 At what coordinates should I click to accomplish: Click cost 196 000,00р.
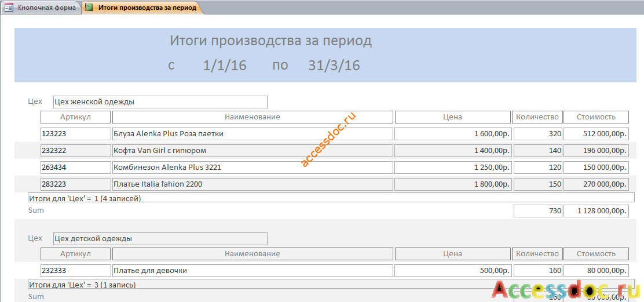(596, 151)
